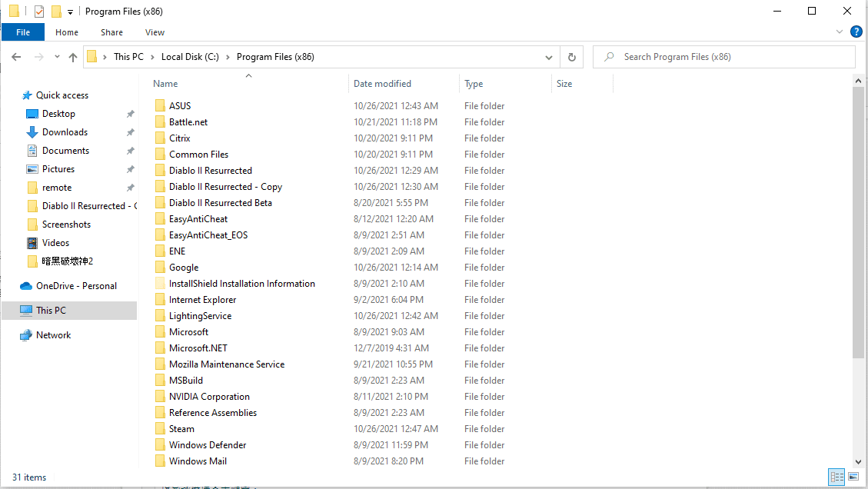This screenshot has height=489, width=868.
Task: Click the Search Program Files (x86) box
Action: click(724, 57)
